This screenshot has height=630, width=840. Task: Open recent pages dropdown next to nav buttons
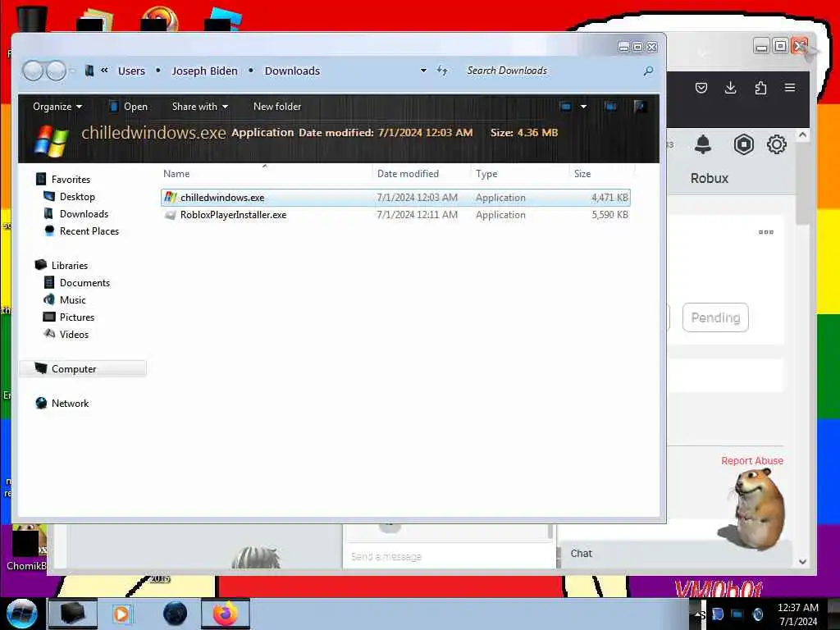[x=73, y=71]
